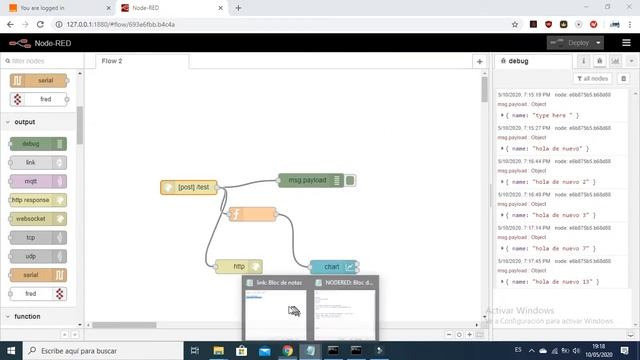
Task: Select the chart dashboard node on canvas
Action: tap(334, 267)
